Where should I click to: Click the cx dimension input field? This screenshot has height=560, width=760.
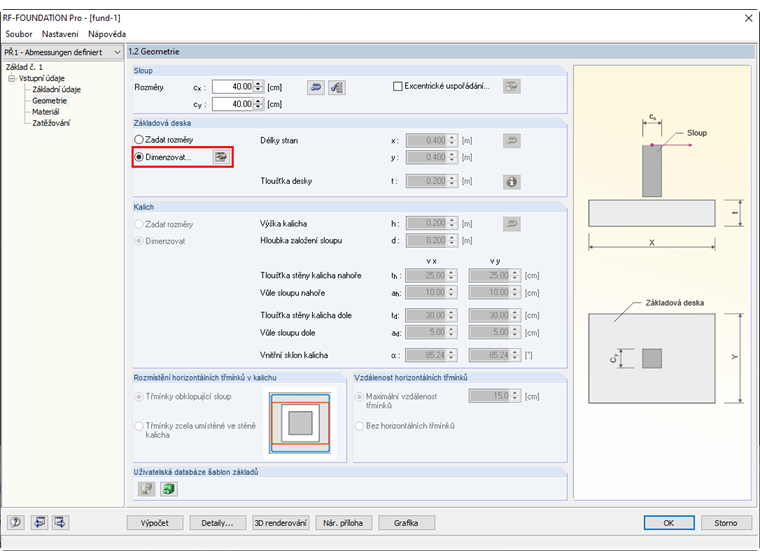click(x=233, y=87)
